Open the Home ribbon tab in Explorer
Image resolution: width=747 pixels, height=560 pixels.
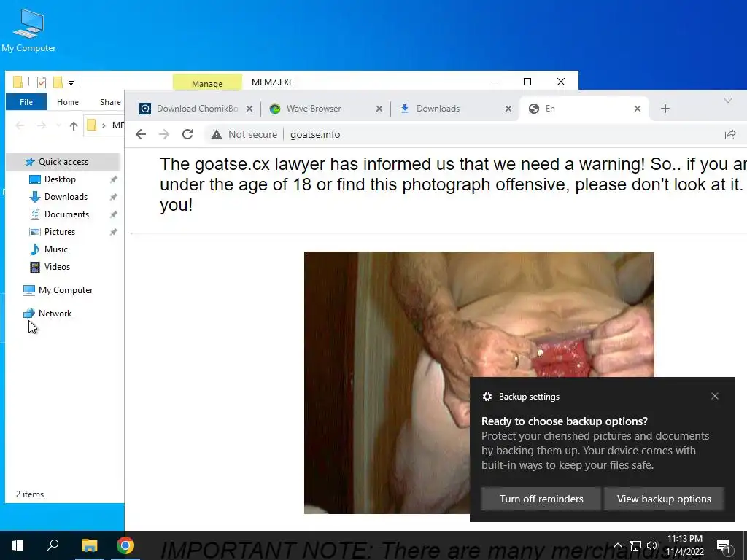pyautogui.click(x=68, y=102)
